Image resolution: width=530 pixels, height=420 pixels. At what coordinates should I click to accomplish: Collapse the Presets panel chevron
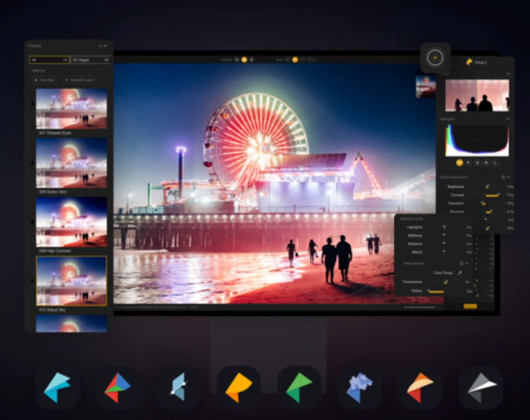(x=105, y=46)
